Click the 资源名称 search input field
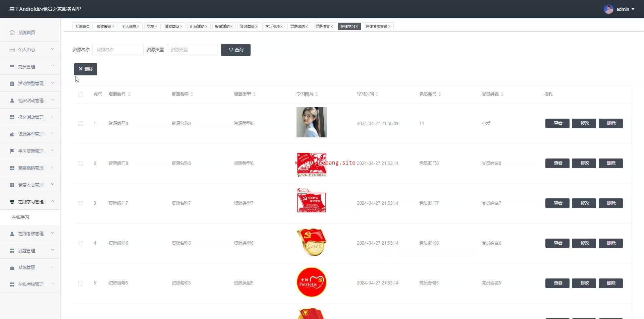644x319 pixels. [x=118, y=50]
